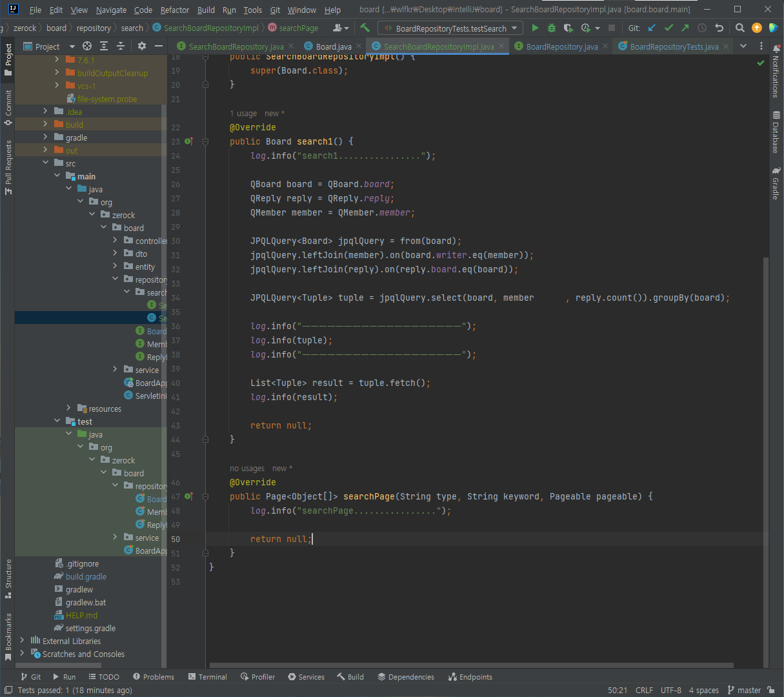This screenshot has height=697, width=784.
Task: Open Project panel gear options
Action: pos(142,46)
